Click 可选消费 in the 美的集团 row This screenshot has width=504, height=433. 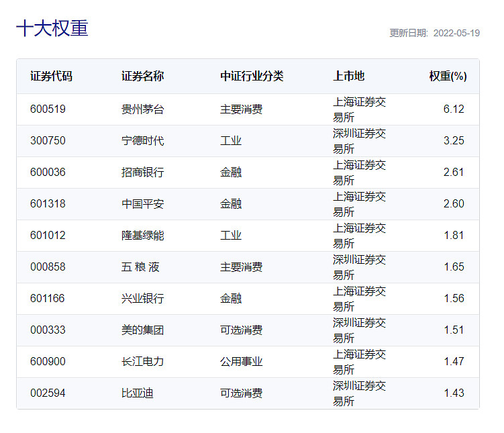pyautogui.click(x=242, y=330)
